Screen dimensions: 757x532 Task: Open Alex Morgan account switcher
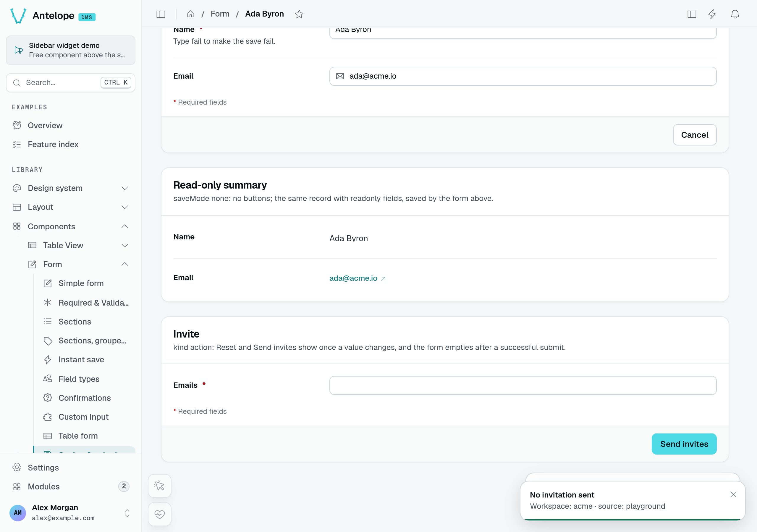tap(71, 512)
